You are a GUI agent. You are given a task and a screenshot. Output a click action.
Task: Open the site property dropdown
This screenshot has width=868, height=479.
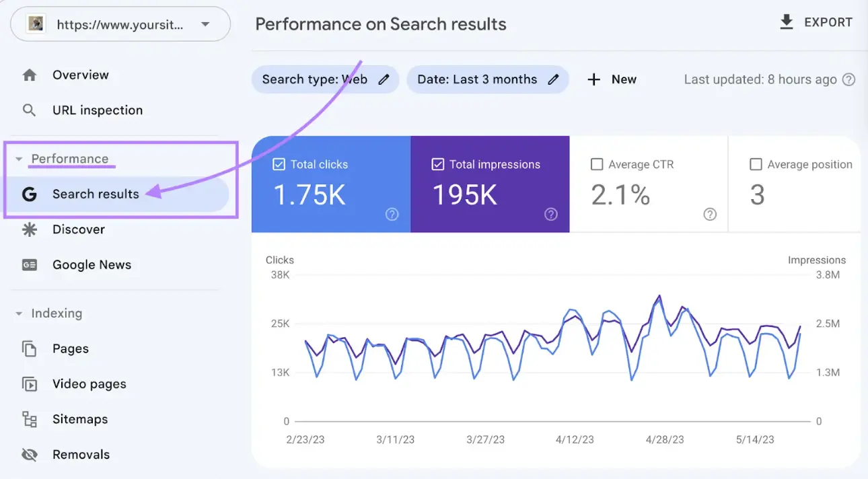(x=205, y=24)
